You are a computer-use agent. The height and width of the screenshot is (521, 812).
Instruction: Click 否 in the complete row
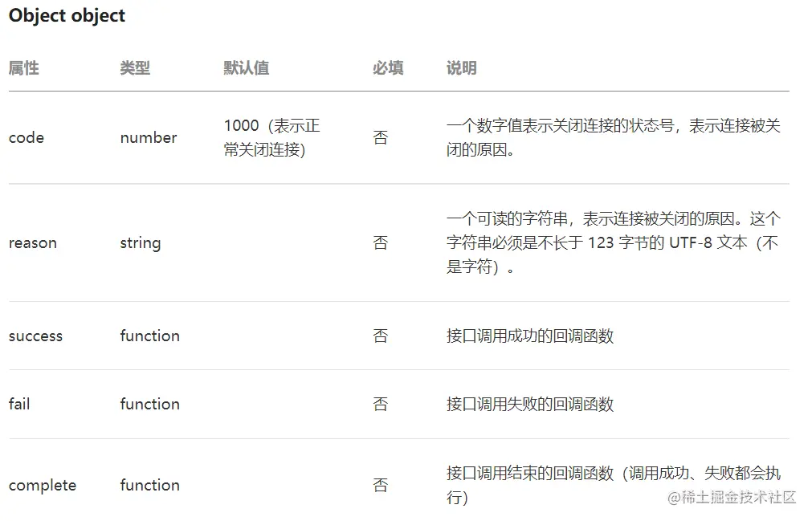[x=381, y=486]
